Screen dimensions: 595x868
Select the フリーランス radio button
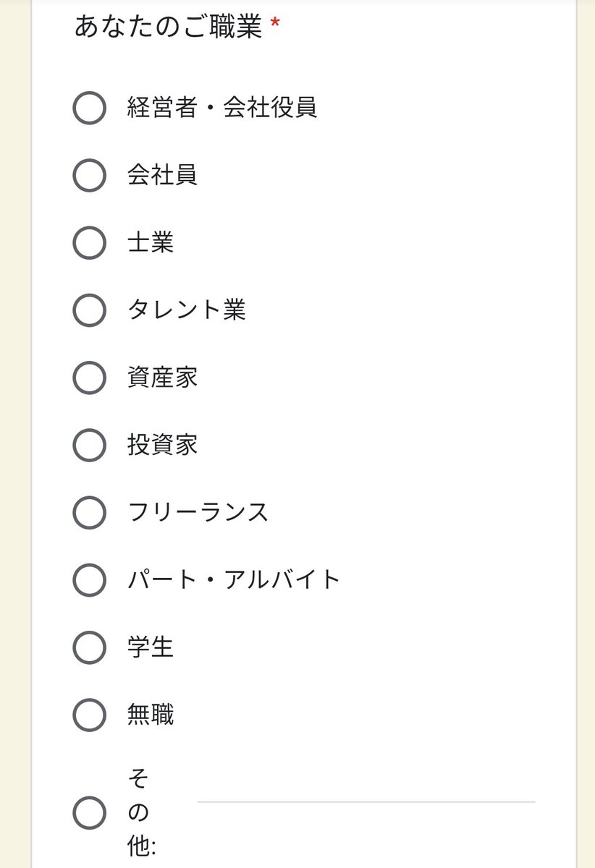point(90,512)
